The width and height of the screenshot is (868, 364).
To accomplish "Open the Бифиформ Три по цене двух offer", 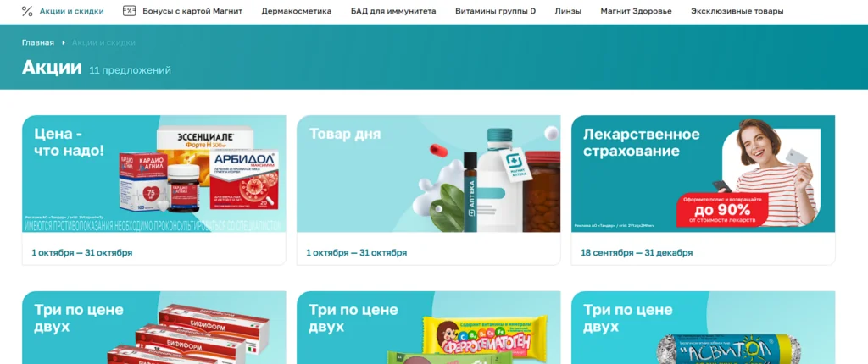I will pyautogui.click(x=154, y=328).
